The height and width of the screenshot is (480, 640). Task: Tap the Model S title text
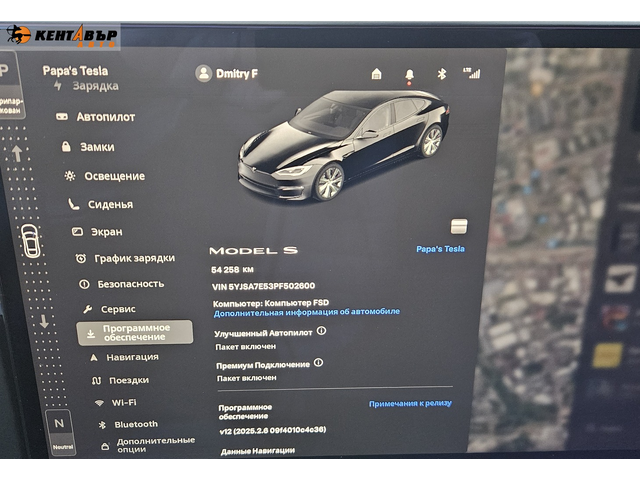point(253,251)
